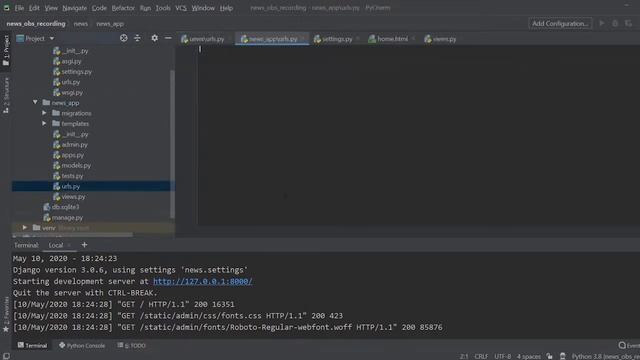Click the news_app folder icon

tap(47, 102)
